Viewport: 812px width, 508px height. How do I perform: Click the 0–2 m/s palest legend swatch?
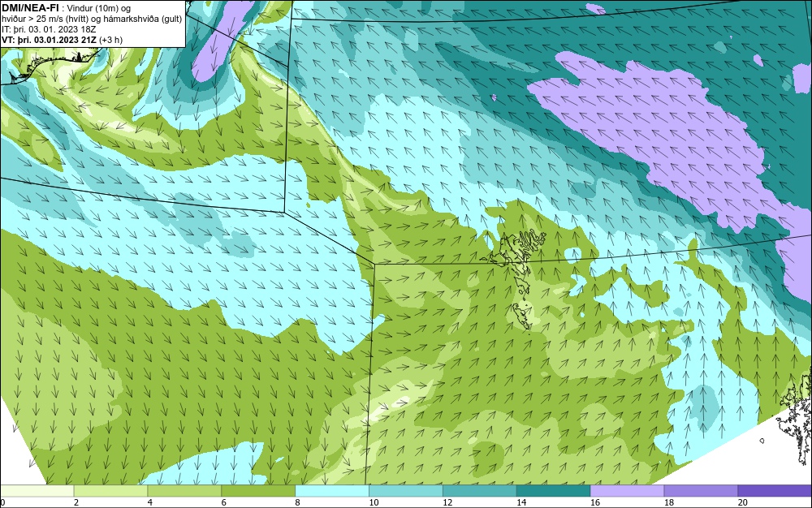pyautogui.click(x=37, y=490)
